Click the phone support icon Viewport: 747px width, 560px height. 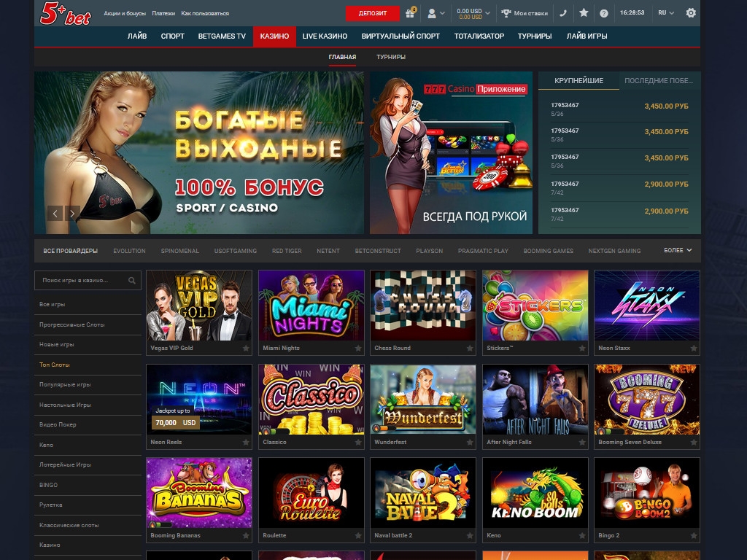563,13
